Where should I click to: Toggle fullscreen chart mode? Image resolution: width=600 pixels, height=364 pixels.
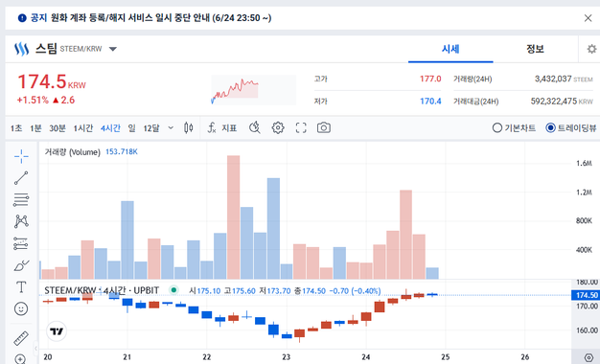pyautogui.click(x=301, y=127)
